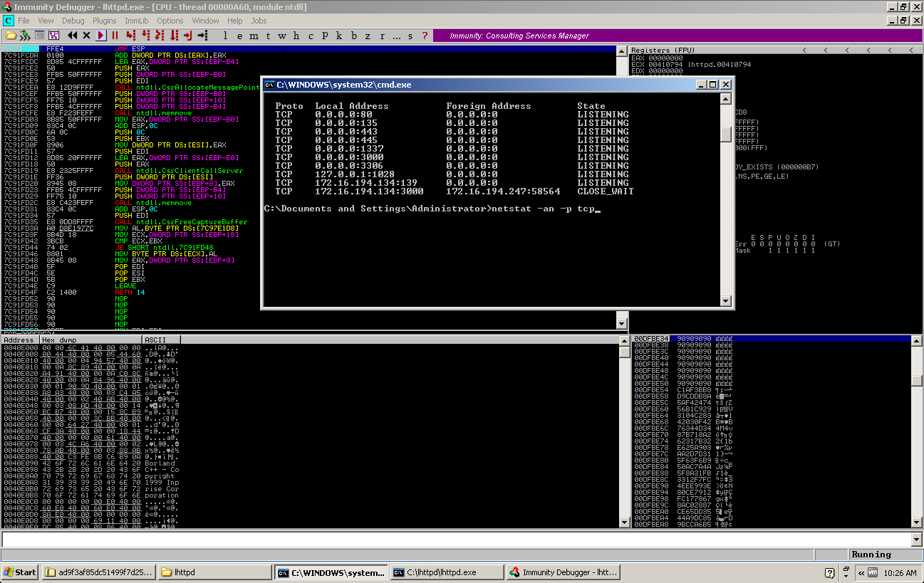Click the command input bar

[456, 540]
